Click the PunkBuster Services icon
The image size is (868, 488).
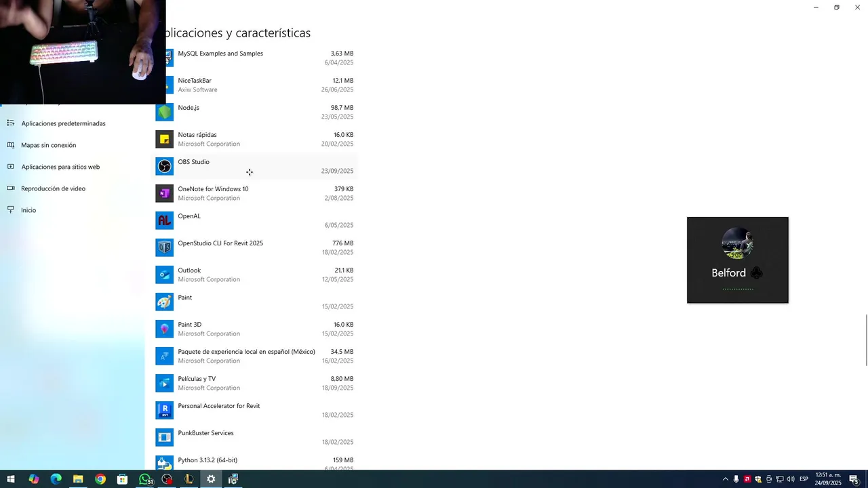click(165, 437)
